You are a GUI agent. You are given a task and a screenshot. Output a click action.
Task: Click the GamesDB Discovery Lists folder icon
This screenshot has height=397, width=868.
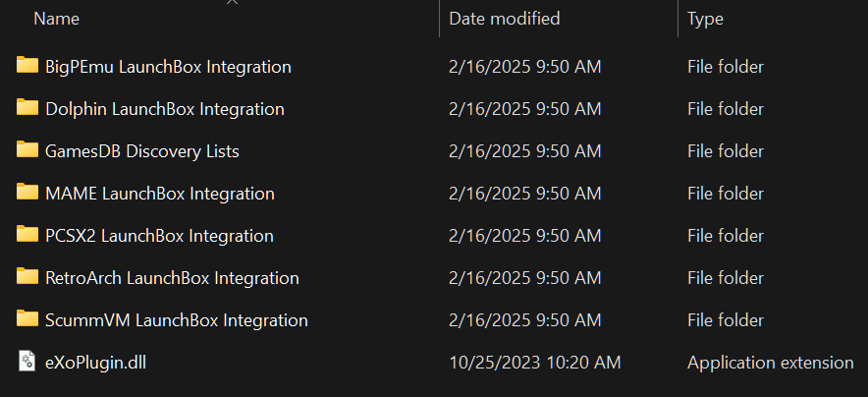27,150
